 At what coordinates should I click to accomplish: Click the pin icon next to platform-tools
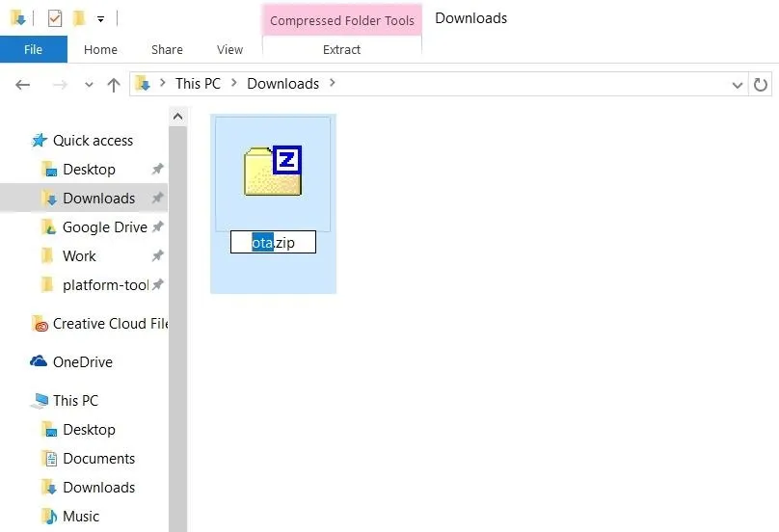point(157,284)
